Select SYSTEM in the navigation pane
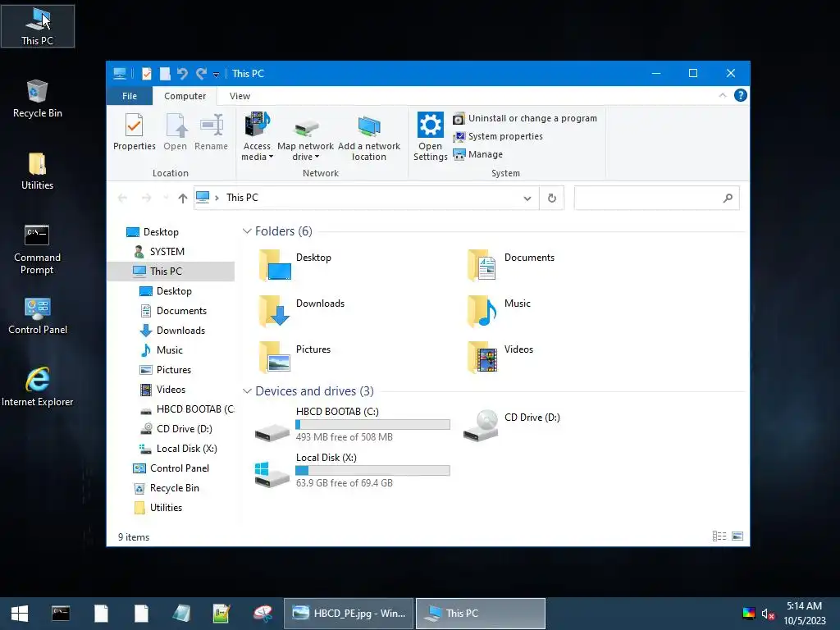Screen dimensions: 840x630 (x=167, y=251)
